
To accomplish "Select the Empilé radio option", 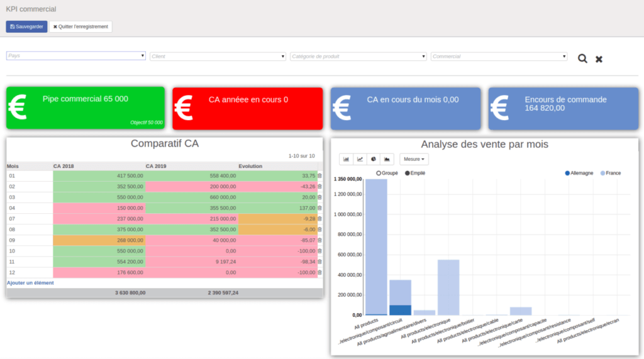I will coord(408,173).
